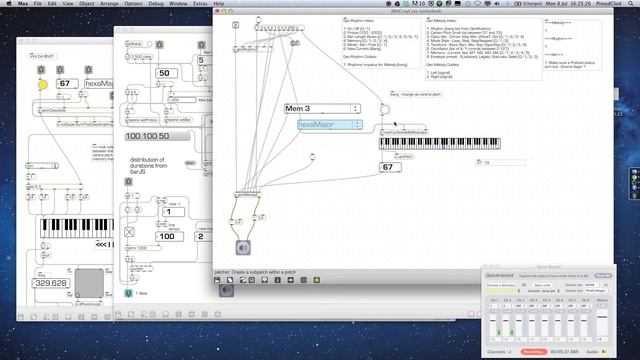This screenshot has width=640, height=360.
Task: Click the inlet icon above the yellow button
Action: click(x=41, y=70)
